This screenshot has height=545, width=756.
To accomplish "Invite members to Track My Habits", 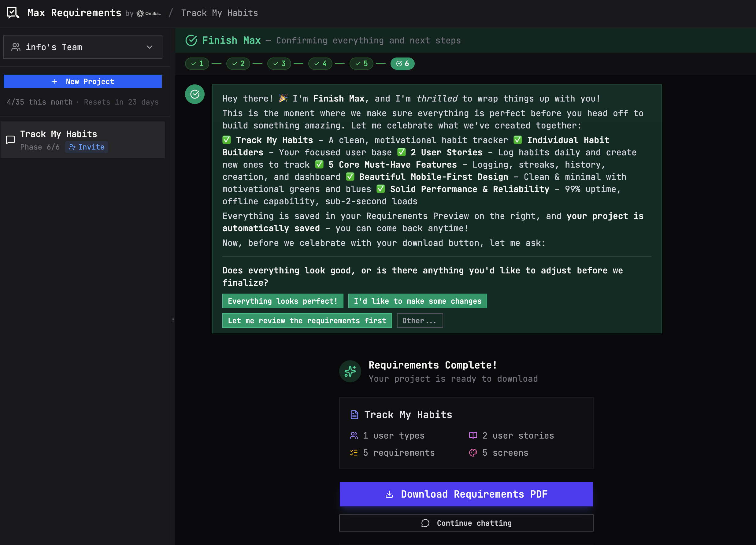I will [x=87, y=147].
